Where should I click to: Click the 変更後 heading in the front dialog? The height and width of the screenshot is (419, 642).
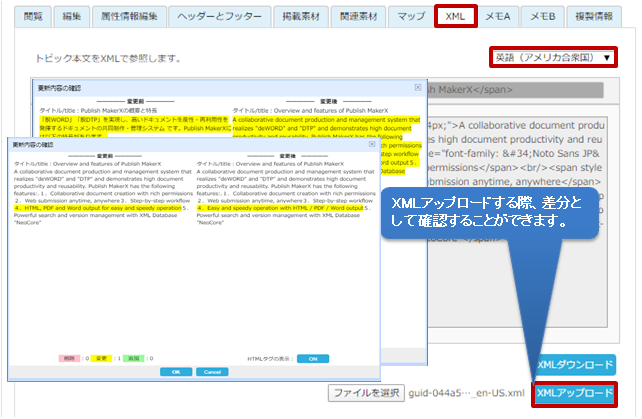287,156
